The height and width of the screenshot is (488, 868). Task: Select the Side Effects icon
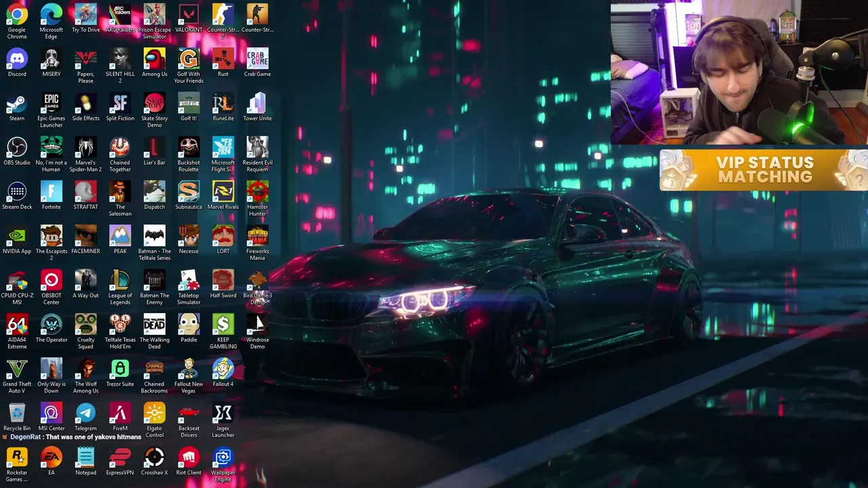coord(85,106)
